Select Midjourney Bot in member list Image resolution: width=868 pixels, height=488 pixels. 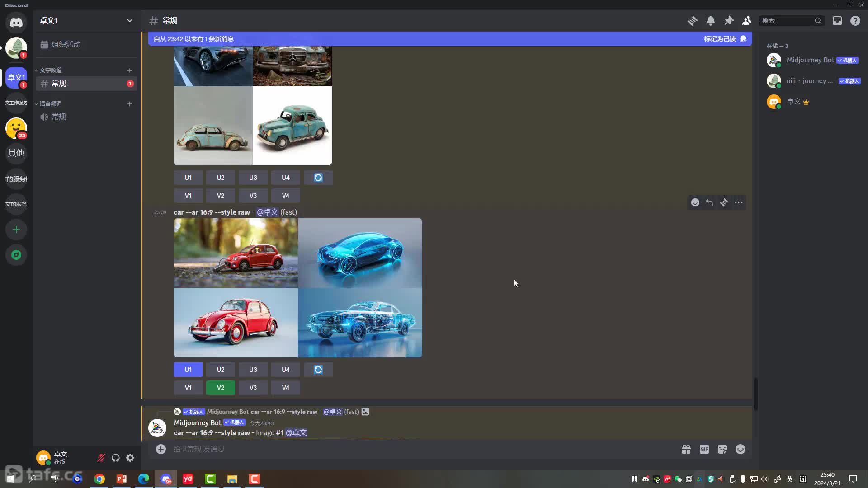[814, 60]
